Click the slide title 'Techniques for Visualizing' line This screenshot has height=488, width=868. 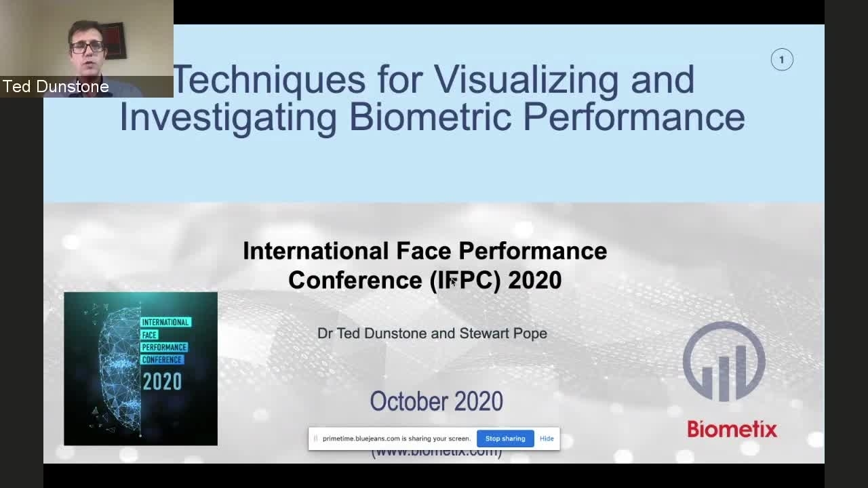434,79
